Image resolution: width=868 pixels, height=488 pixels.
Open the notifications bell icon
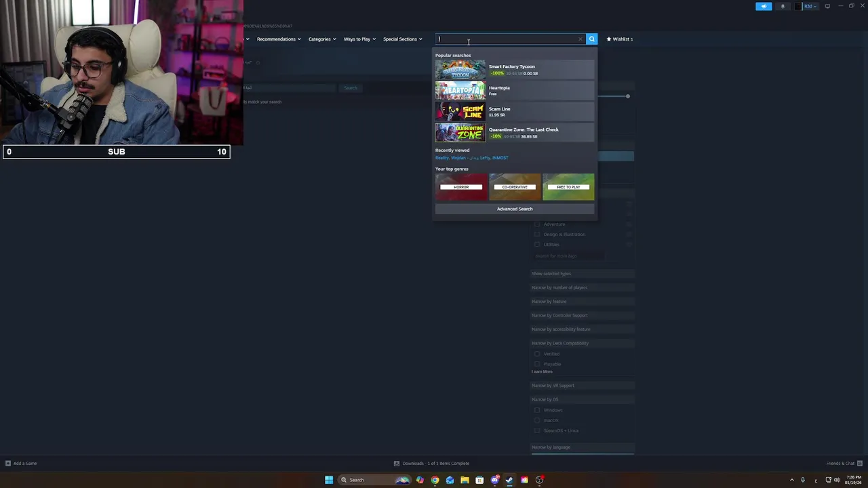783,6
